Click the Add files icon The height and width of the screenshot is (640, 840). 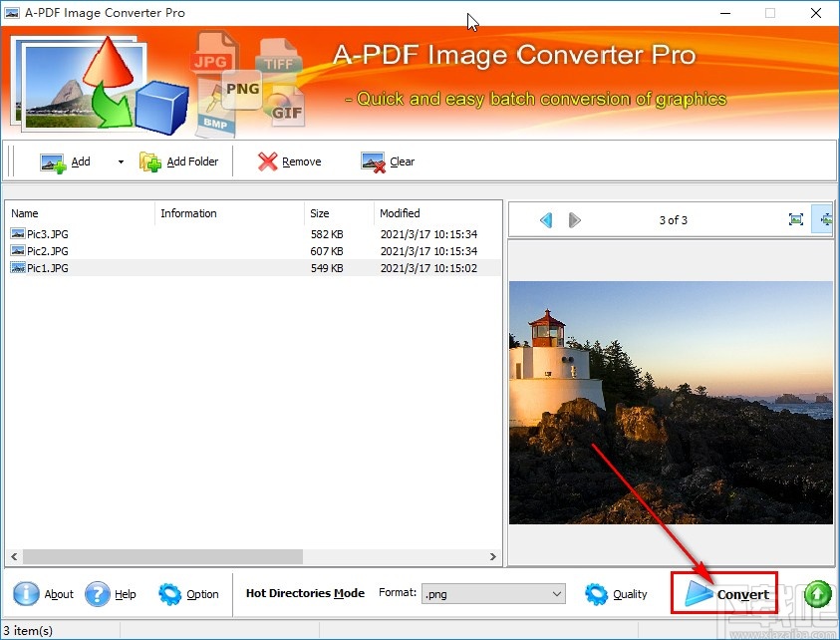54,160
